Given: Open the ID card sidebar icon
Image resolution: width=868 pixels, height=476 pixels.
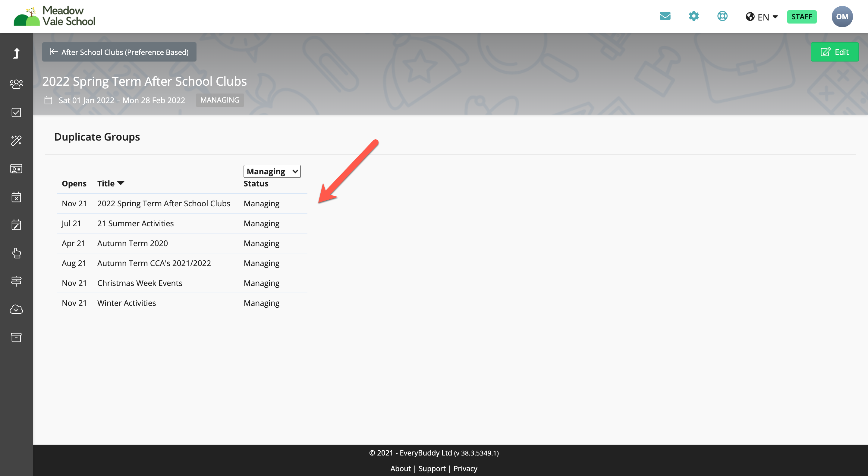Looking at the screenshot, I should (16, 169).
